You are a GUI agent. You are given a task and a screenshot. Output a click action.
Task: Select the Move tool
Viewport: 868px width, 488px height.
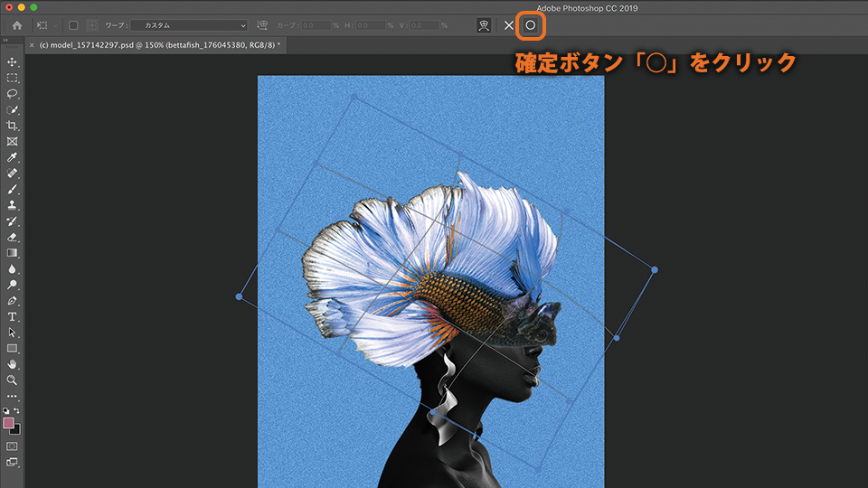click(x=12, y=62)
